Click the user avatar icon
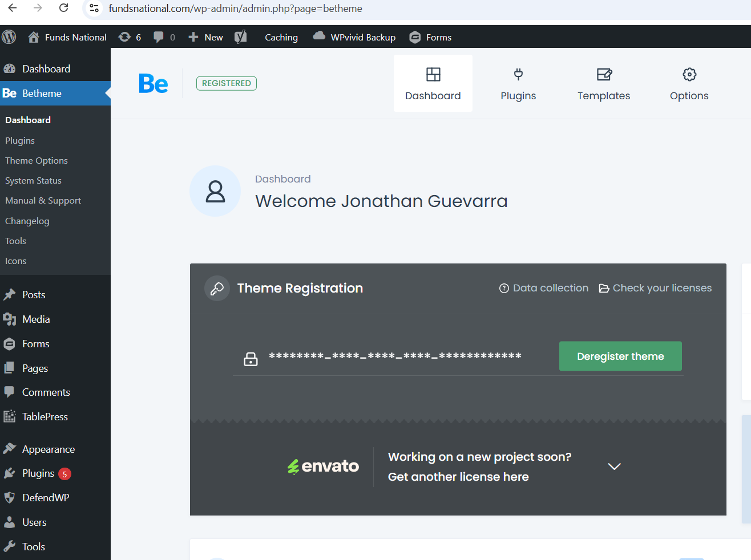751x560 pixels. coord(215,191)
